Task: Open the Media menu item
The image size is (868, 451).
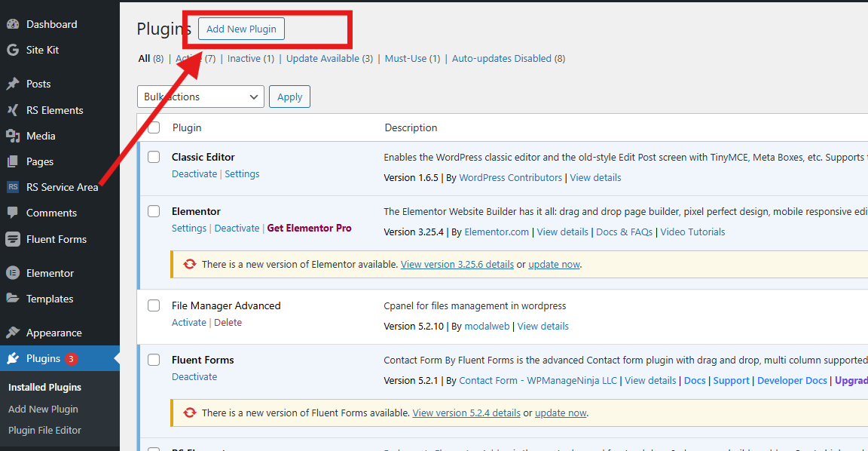Action: (x=41, y=136)
